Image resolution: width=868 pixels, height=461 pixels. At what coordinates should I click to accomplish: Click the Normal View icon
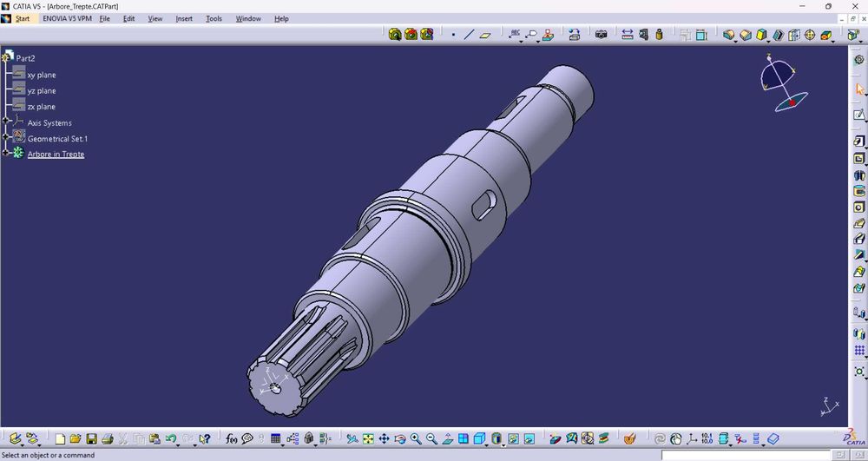[x=448, y=439]
